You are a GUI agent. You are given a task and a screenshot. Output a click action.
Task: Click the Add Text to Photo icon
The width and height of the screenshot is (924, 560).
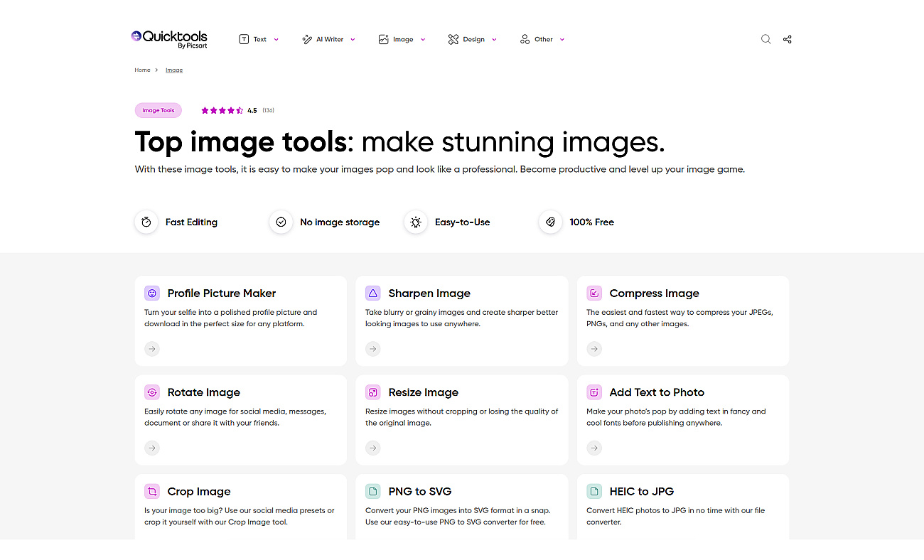tap(594, 392)
